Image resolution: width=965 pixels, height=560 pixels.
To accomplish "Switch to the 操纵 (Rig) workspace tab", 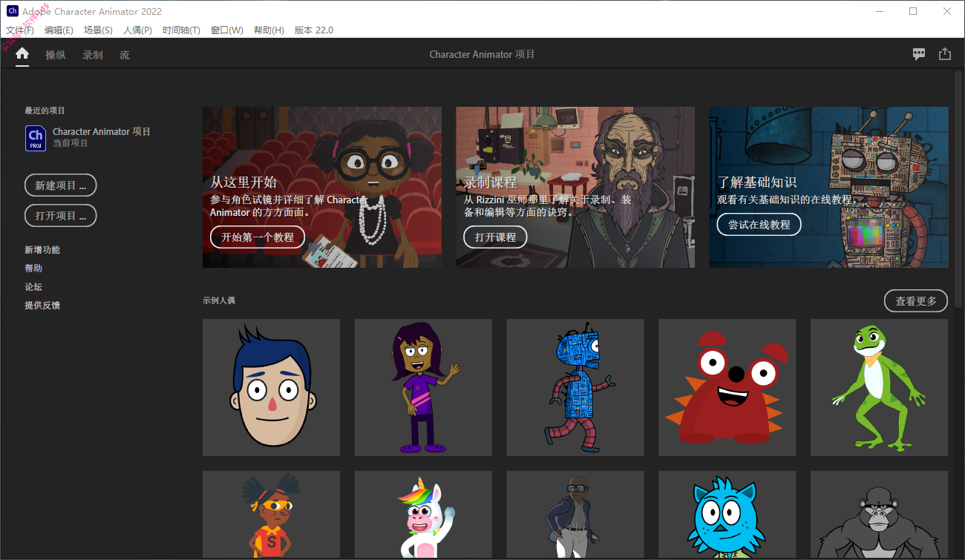I will [56, 55].
